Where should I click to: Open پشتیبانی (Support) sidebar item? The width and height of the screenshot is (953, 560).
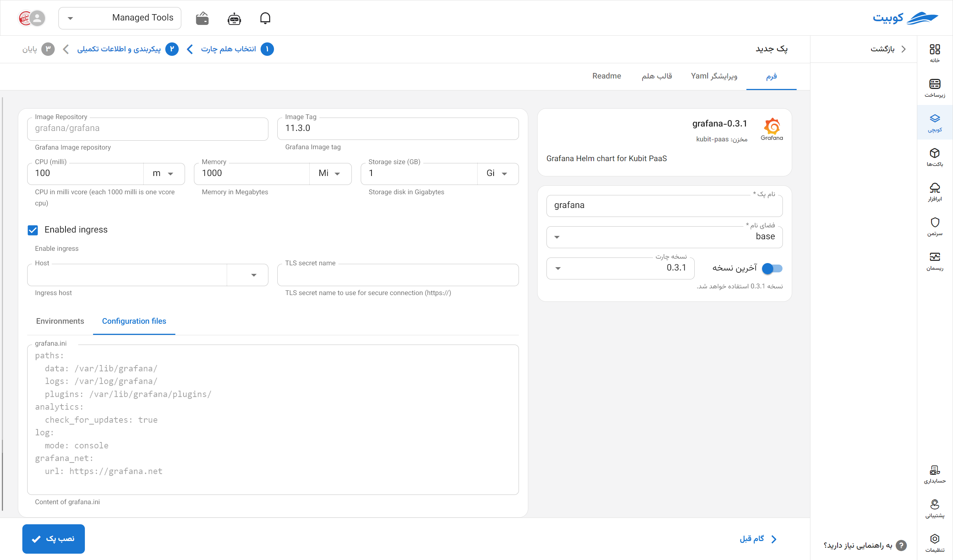(x=934, y=509)
